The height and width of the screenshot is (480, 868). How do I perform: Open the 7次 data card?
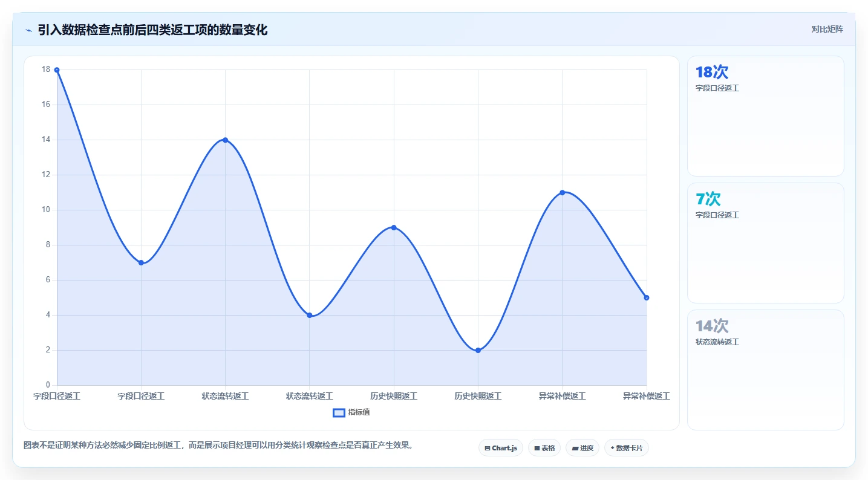[765, 243]
